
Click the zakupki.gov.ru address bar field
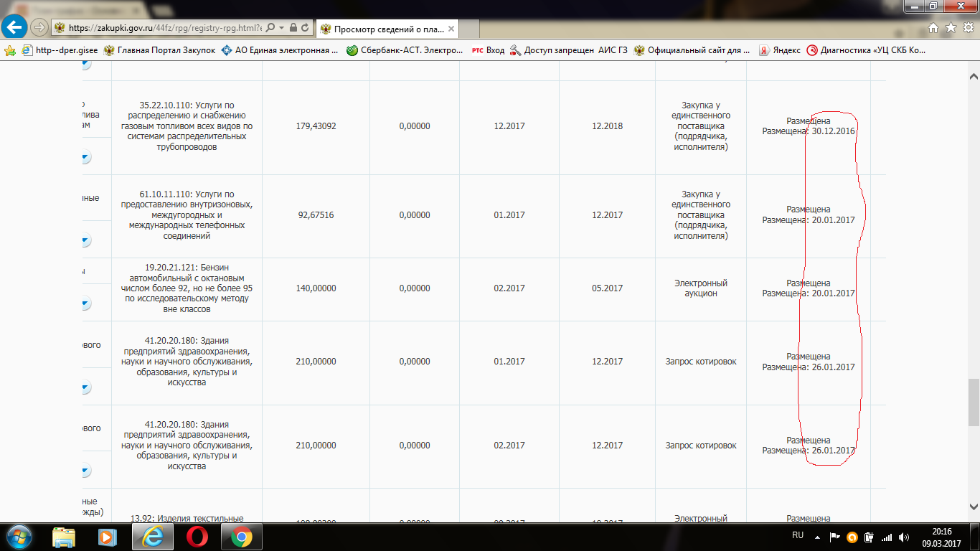[165, 27]
